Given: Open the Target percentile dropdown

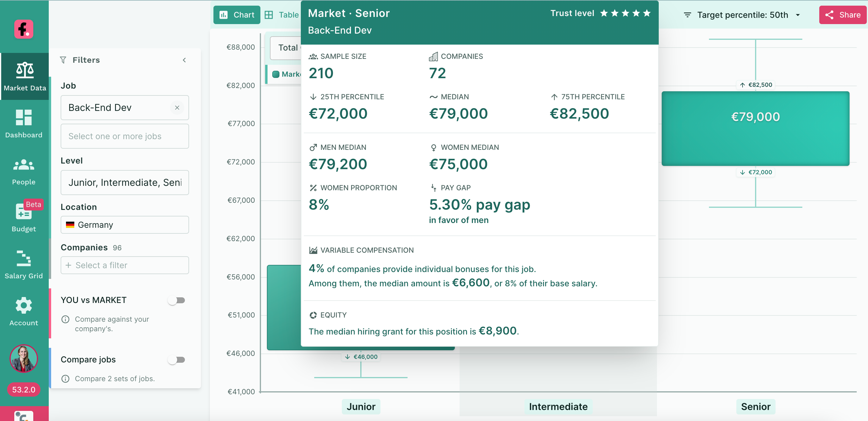Looking at the screenshot, I should (742, 15).
